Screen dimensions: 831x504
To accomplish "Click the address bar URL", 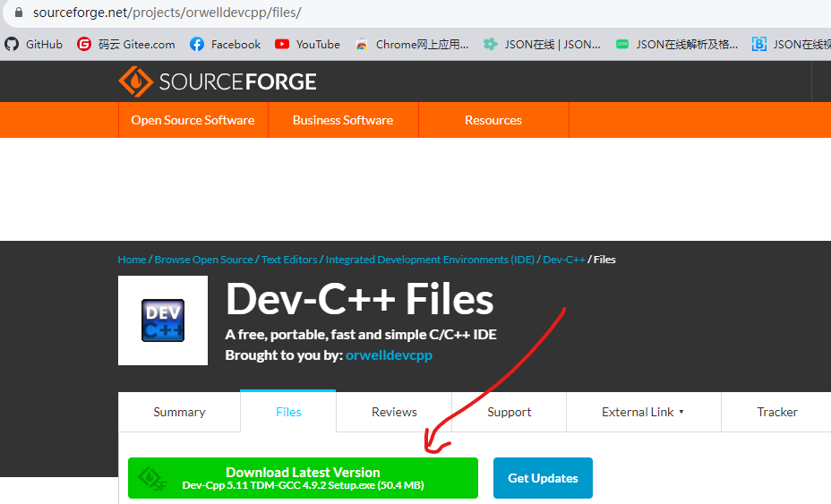I will 167,13.
